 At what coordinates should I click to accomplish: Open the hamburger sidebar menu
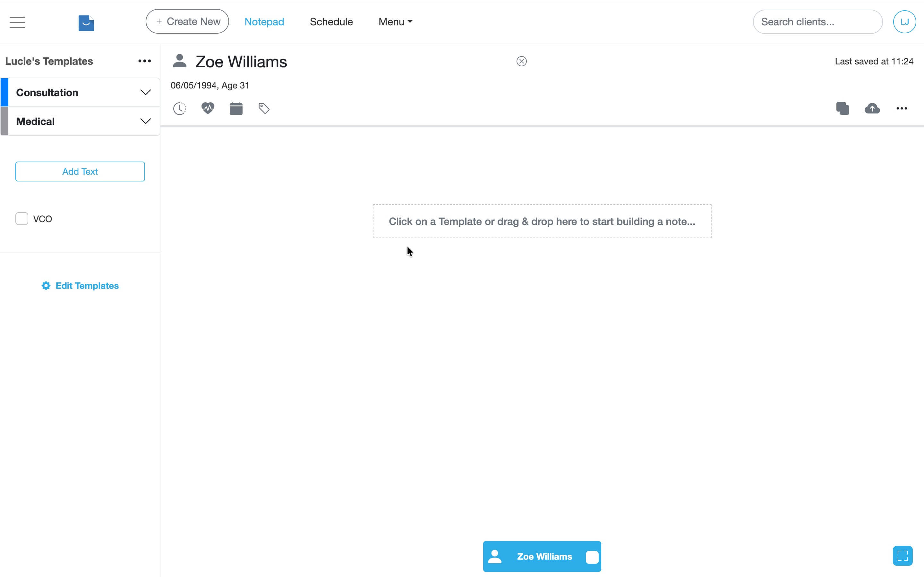click(17, 22)
